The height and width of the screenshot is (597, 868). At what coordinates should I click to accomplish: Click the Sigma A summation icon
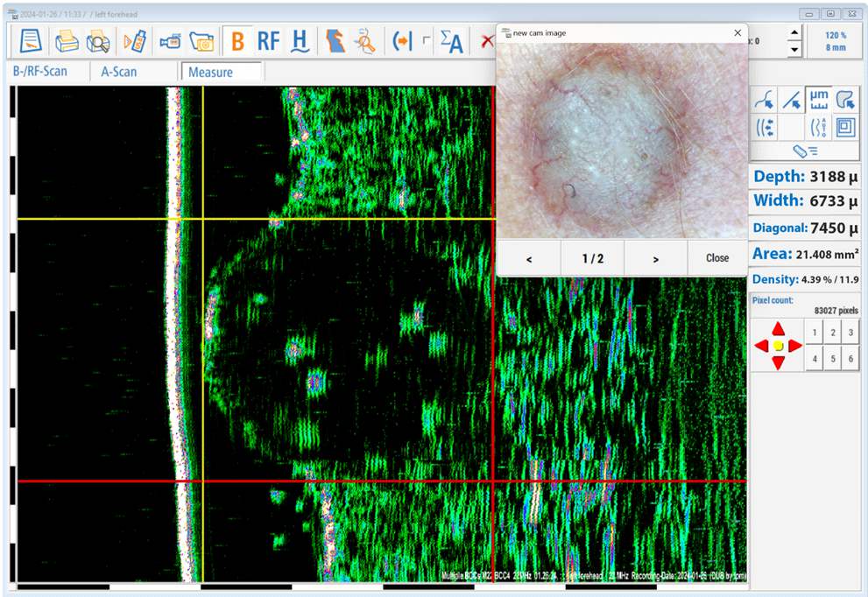pyautogui.click(x=451, y=41)
